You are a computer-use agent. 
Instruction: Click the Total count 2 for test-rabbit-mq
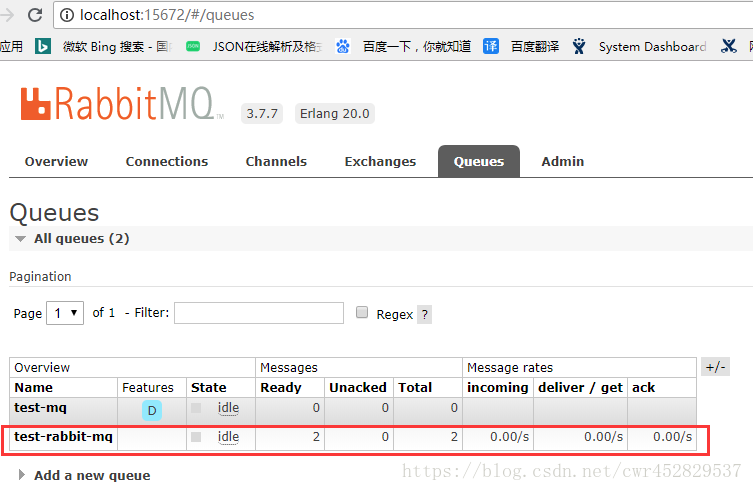tap(454, 437)
